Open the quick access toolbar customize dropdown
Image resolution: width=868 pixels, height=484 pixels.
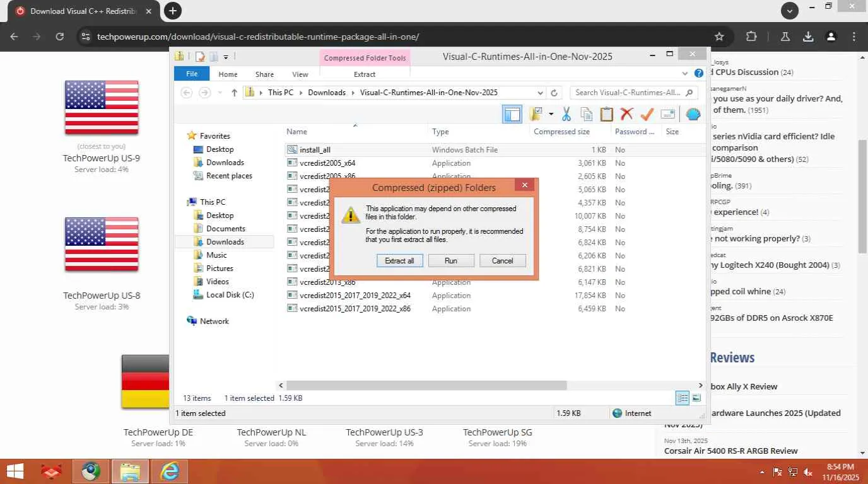[226, 57]
